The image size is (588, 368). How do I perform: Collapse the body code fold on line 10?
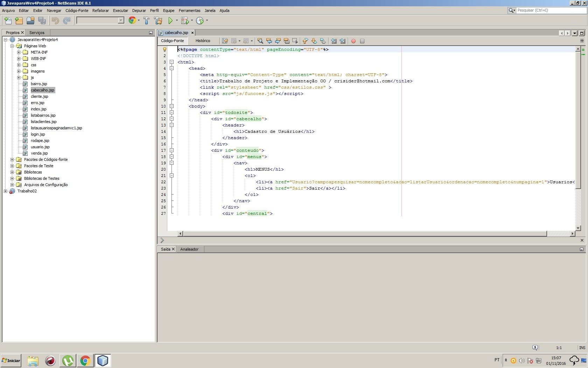172,106
